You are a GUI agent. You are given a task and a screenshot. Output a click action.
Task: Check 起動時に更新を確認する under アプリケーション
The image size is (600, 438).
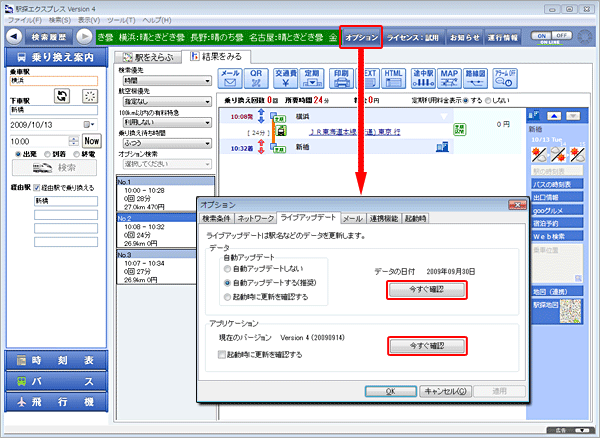[x=222, y=355]
